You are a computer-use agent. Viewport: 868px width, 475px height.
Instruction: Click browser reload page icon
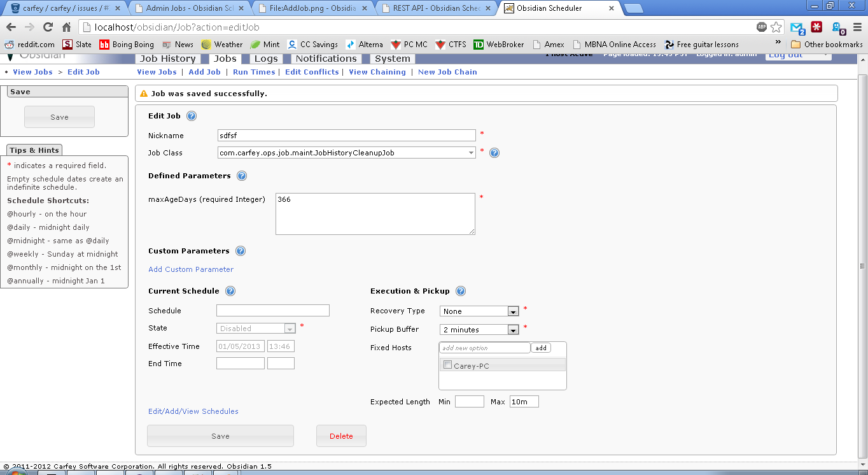click(48, 27)
